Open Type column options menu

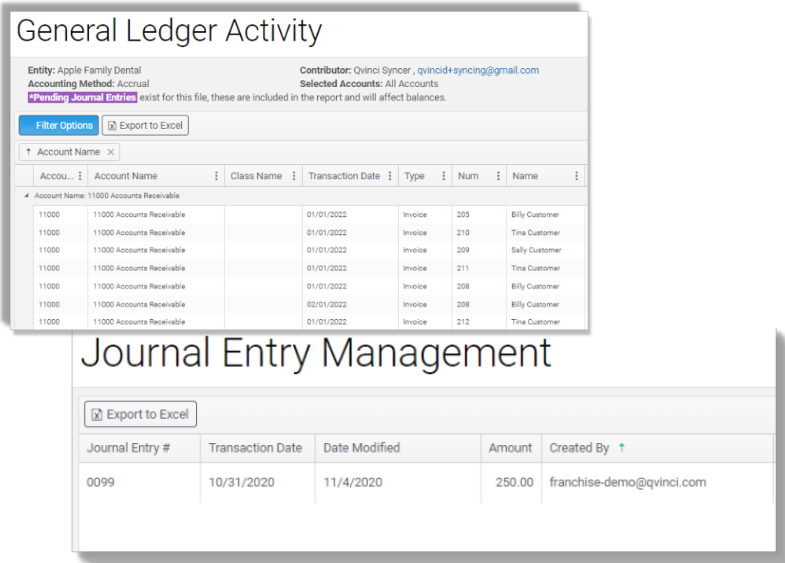pyautogui.click(x=443, y=176)
